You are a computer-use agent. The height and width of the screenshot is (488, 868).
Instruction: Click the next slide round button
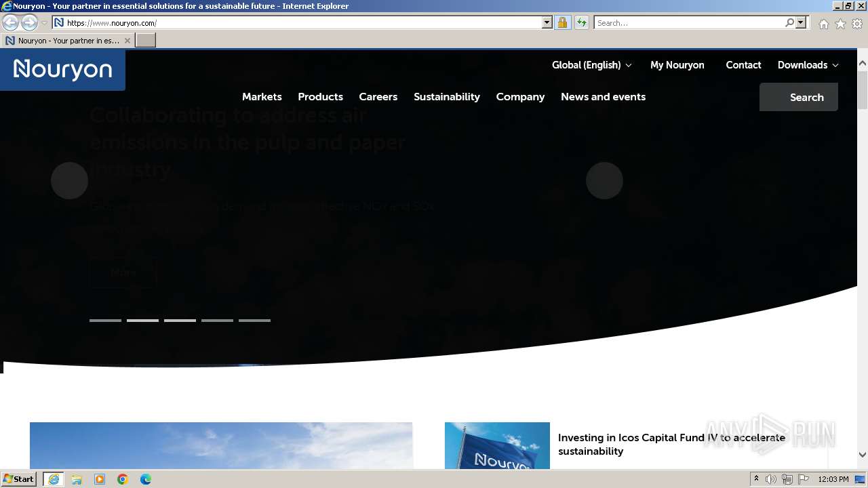[x=604, y=180]
